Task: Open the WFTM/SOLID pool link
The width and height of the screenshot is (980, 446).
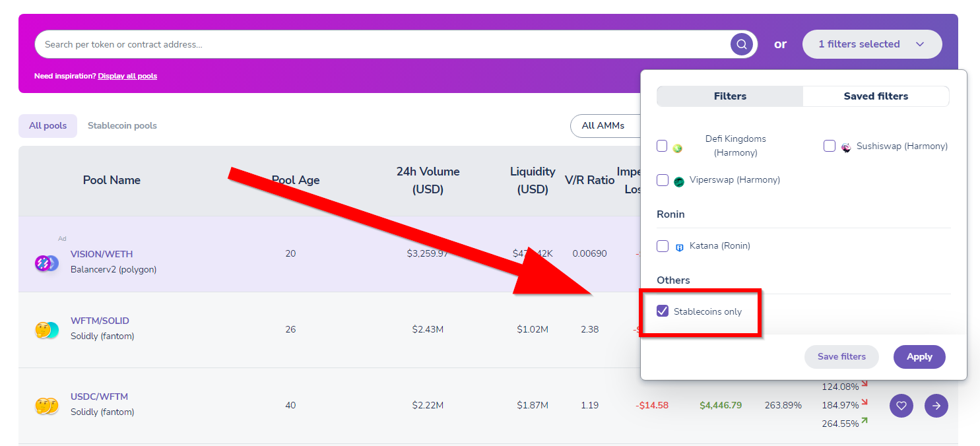Action: click(x=100, y=321)
